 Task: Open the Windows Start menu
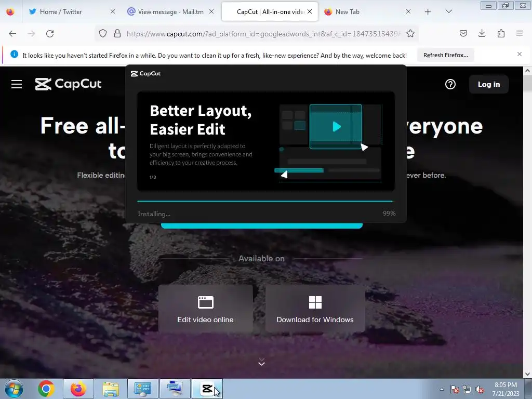[14, 389]
